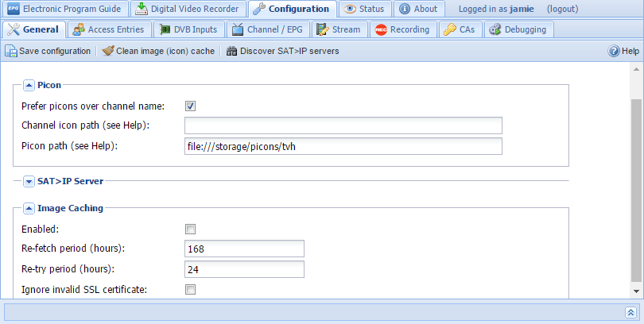The width and height of the screenshot is (644, 324).
Task: Tick Ignore invalid SSL certificate checkbox
Action: tap(190, 290)
